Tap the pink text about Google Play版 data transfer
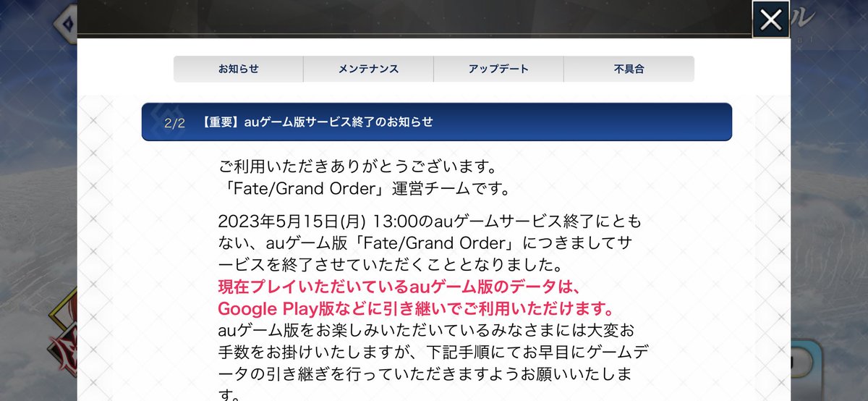The height and width of the screenshot is (401, 868). coord(417,308)
